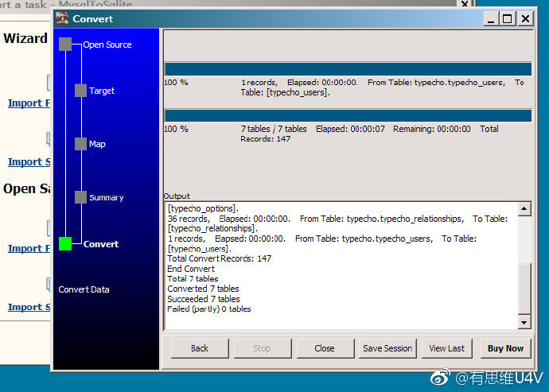Click the 'Output' label
549x392 pixels.
tap(177, 196)
